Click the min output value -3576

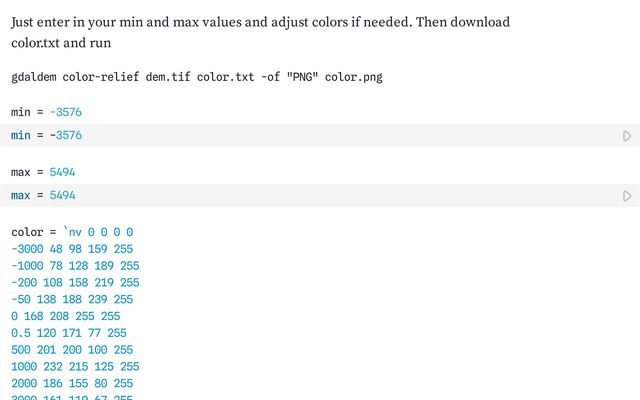tap(65, 113)
